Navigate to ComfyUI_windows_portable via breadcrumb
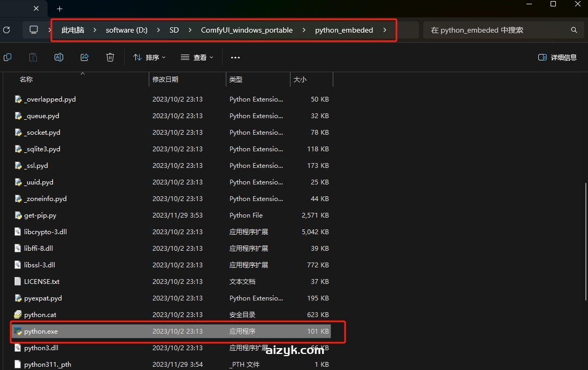The image size is (588, 370). tap(247, 30)
